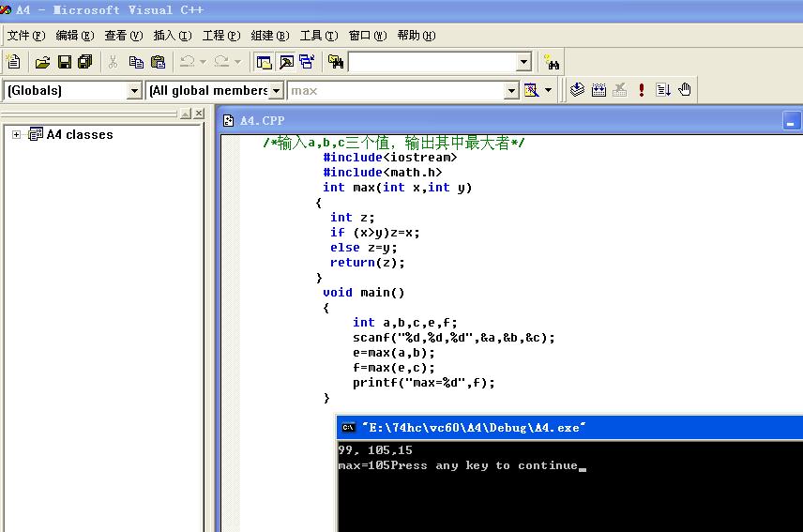Minimize the A4.CPP editor window
The width and height of the screenshot is (803, 532).
791,121
